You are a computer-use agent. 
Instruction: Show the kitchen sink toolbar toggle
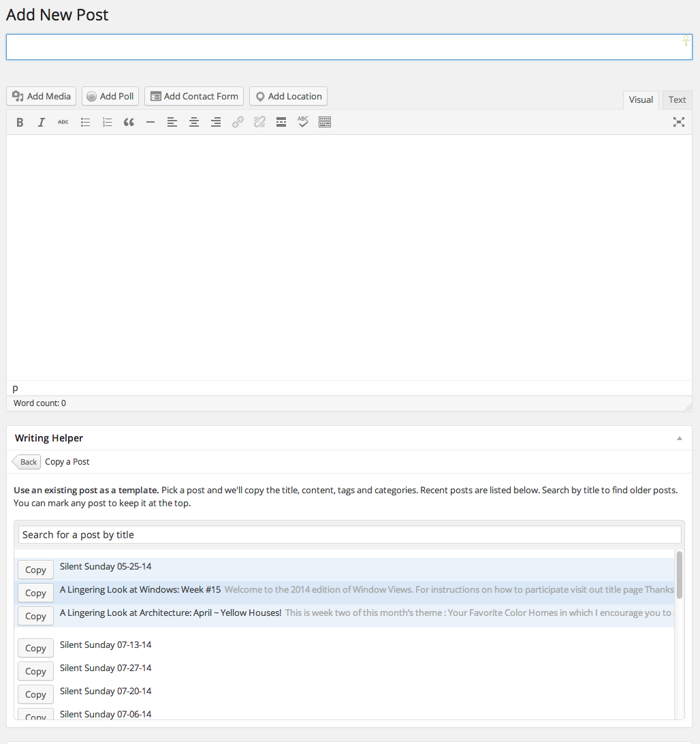click(x=325, y=123)
